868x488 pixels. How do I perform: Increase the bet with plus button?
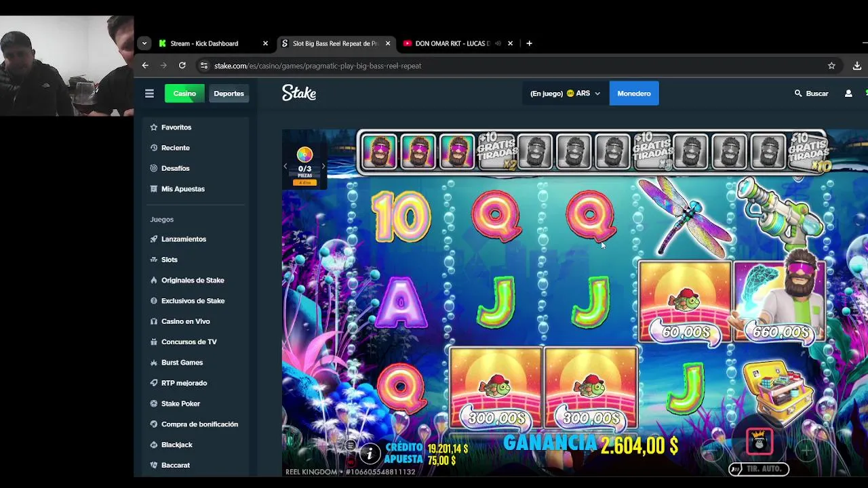(807, 449)
